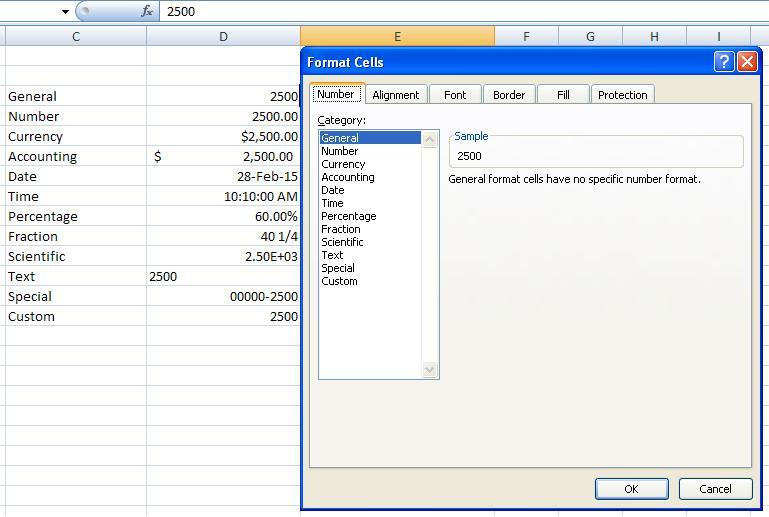This screenshot has height=517, width=769.
Task: Pick the Custom category option
Action: (339, 281)
